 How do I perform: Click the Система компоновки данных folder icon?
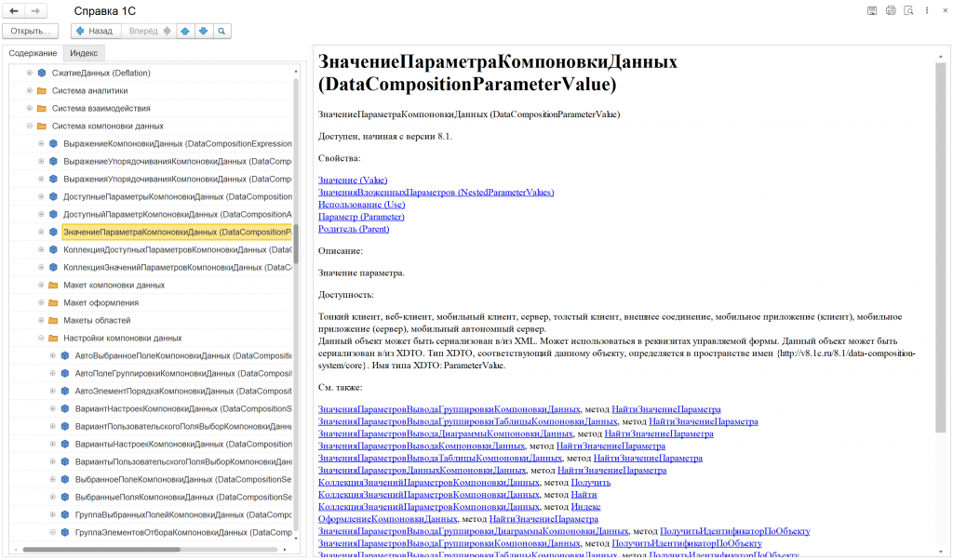[x=42, y=126]
